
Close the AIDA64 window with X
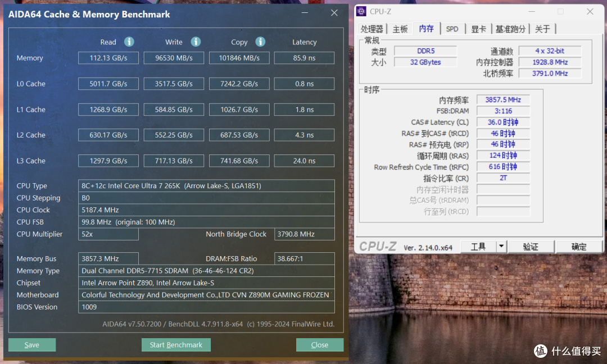[x=334, y=13]
